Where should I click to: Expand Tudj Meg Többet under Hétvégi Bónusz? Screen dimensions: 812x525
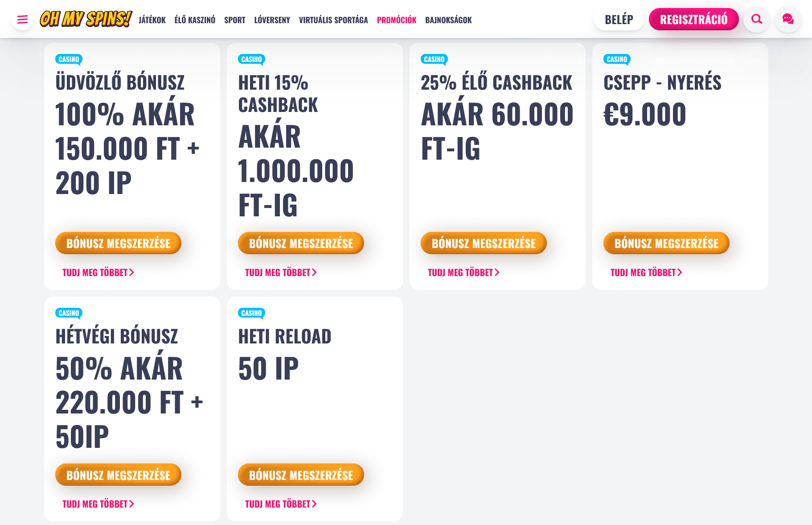pyautogui.click(x=98, y=504)
